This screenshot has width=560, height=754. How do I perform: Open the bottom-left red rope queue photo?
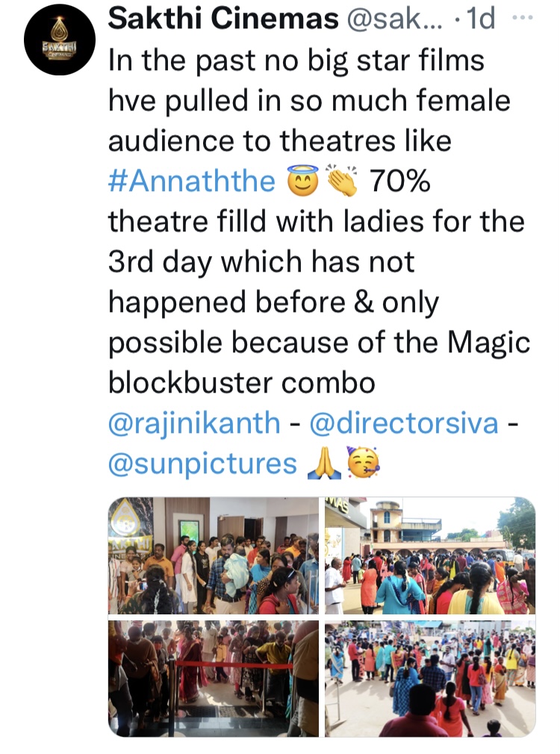coord(214,678)
